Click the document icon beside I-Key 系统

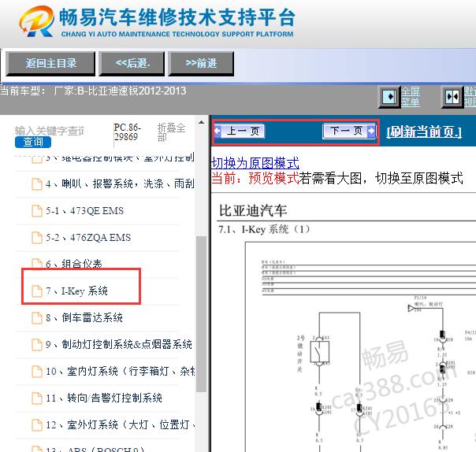[x=37, y=291]
